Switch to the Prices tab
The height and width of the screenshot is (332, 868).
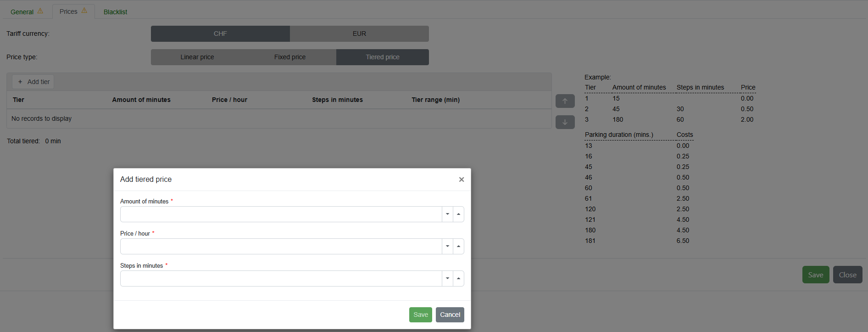[x=68, y=11]
